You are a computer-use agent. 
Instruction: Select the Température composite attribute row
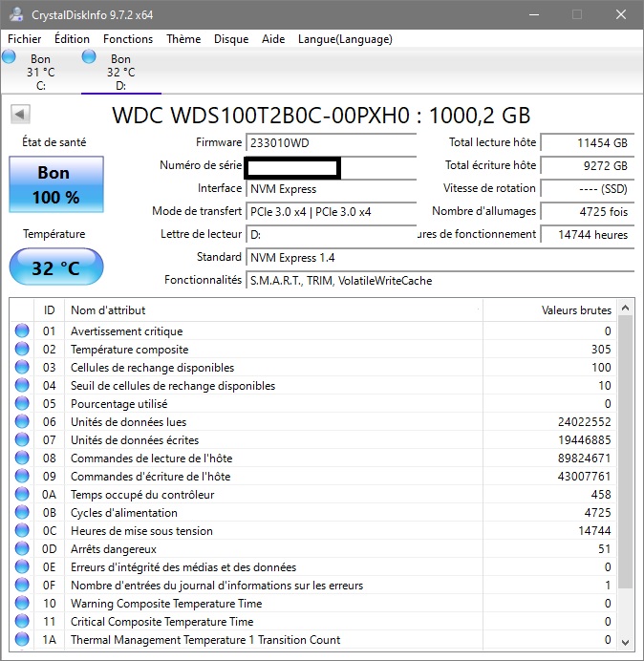click(129, 350)
